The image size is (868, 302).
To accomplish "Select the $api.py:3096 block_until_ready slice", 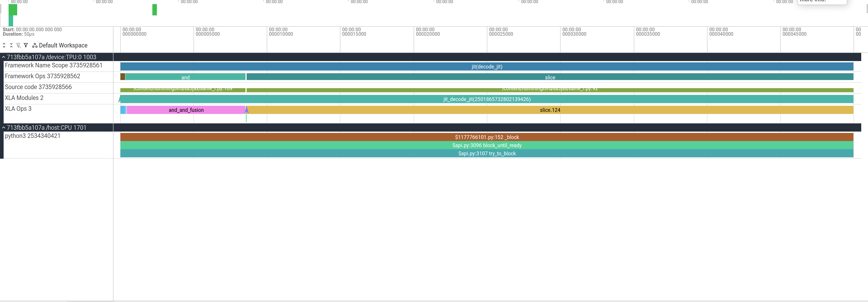I will coord(487,145).
